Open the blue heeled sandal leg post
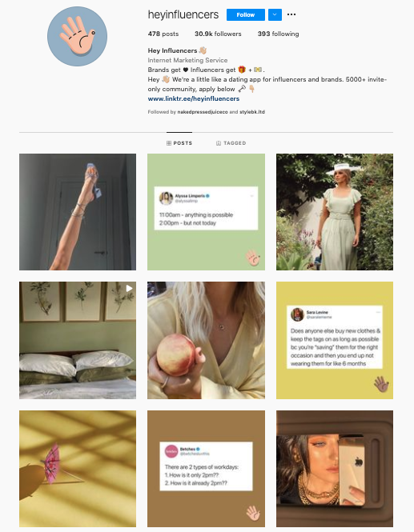 tap(78, 212)
